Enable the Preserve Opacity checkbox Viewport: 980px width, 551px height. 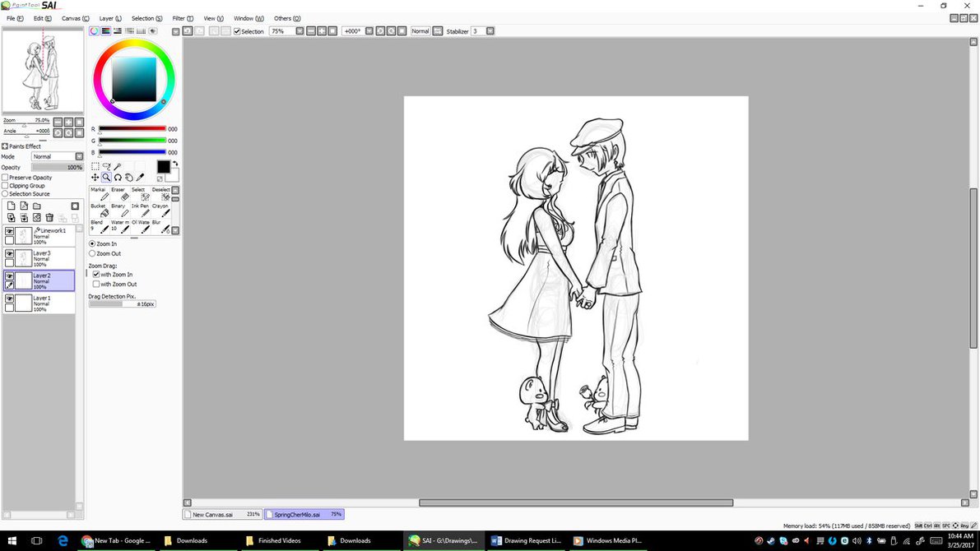pos(5,178)
